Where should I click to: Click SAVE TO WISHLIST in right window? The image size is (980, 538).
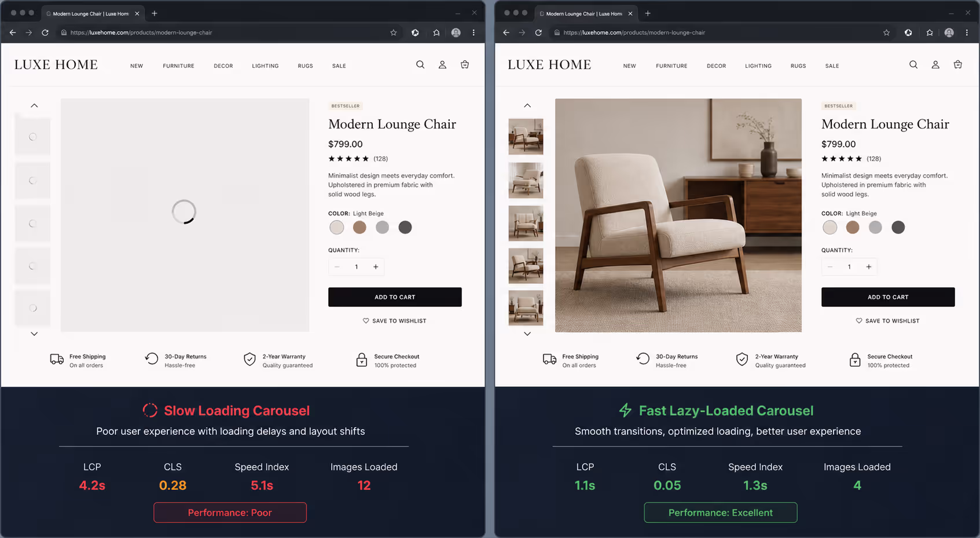[888, 321]
